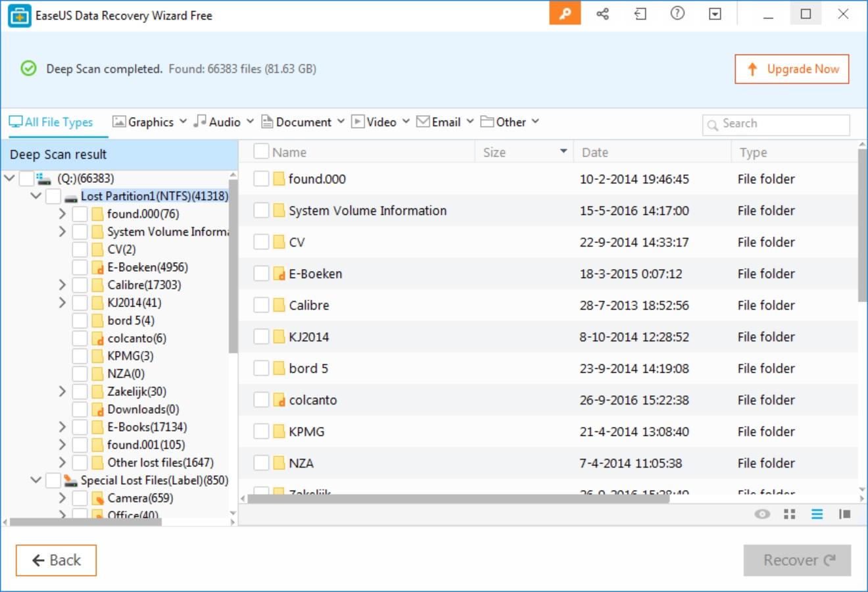Click in the Search input field
Viewport: 868px width, 592px height.
776,124
